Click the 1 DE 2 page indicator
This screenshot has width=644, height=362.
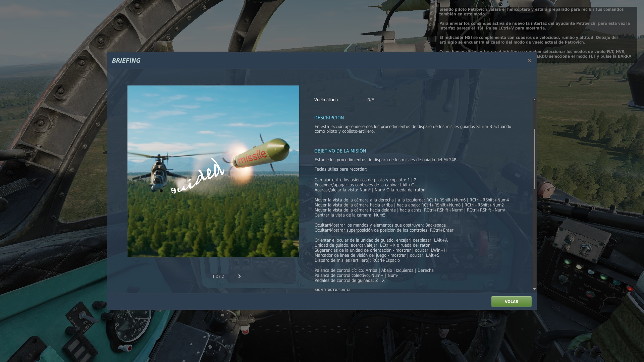(218, 277)
